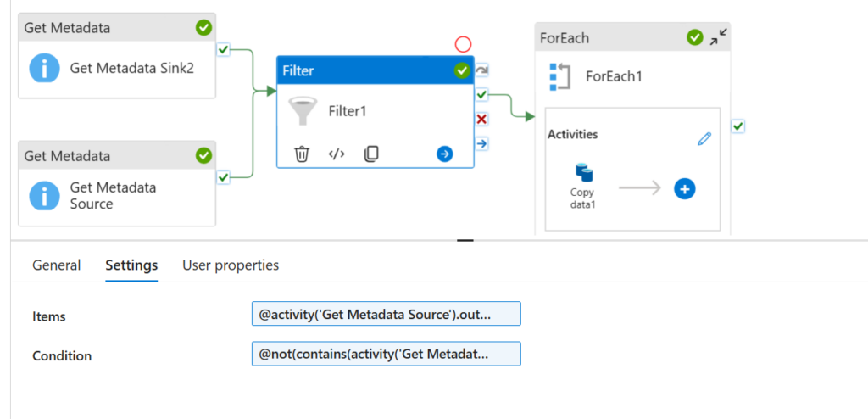
Task: Click the completion connector arrow on the Filter
Action: click(x=481, y=143)
